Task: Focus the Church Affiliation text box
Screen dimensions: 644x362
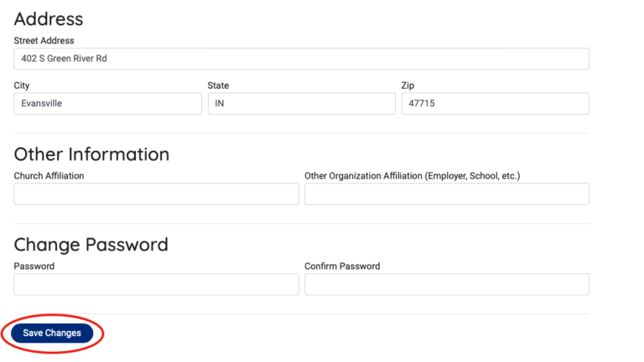Action: (156, 194)
